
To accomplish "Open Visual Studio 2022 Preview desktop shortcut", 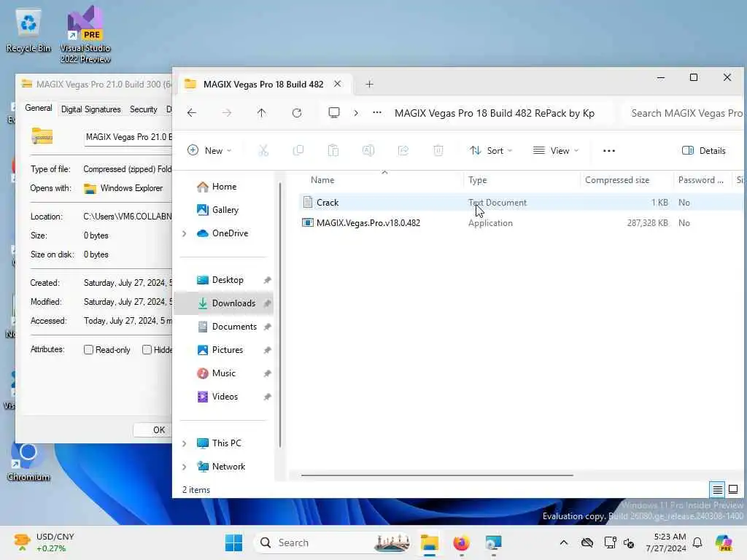I will [x=85, y=34].
